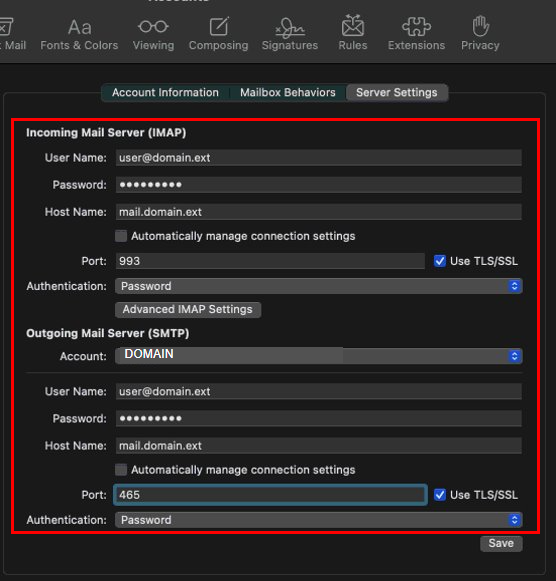
Task: Switch to the Account Information tab
Action: click(x=165, y=92)
